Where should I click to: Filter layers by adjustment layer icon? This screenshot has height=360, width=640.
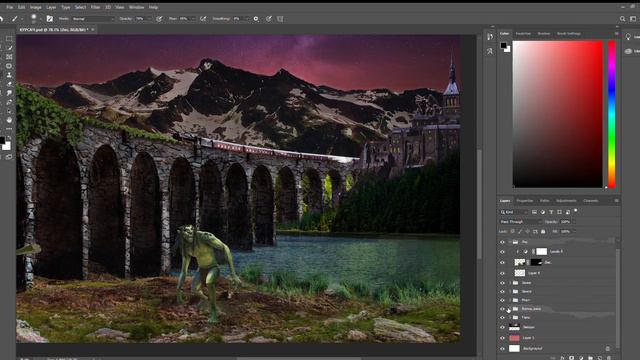(542, 212)
